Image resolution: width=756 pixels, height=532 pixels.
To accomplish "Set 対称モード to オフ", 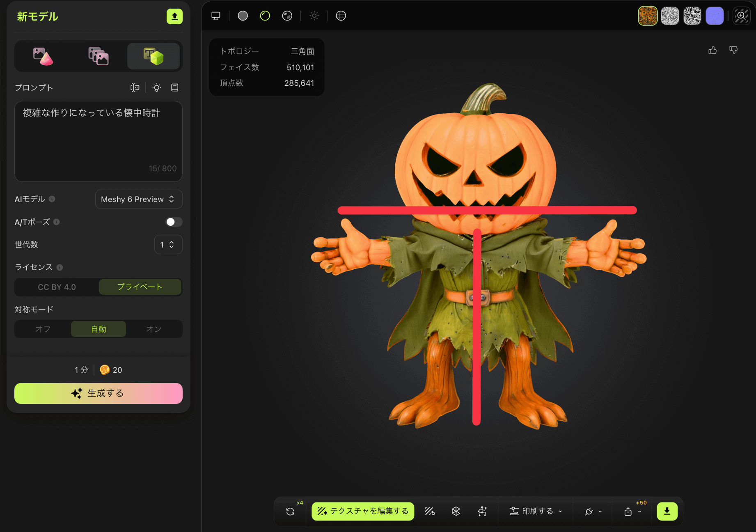I will (x=43, y=329).
